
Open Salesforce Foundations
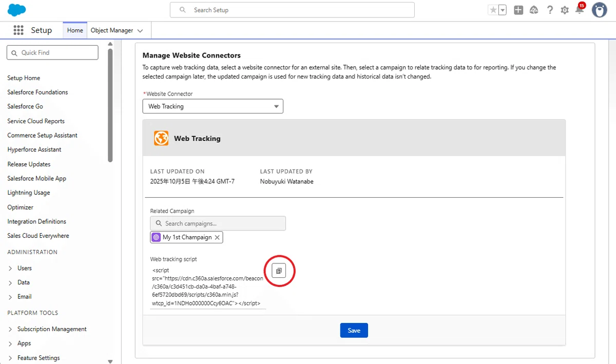click(37, 92)
